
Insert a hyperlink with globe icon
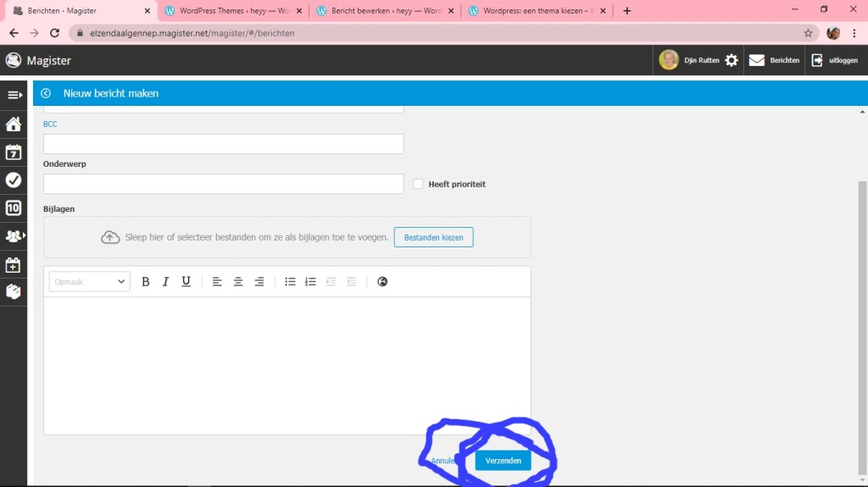[382, 282]
